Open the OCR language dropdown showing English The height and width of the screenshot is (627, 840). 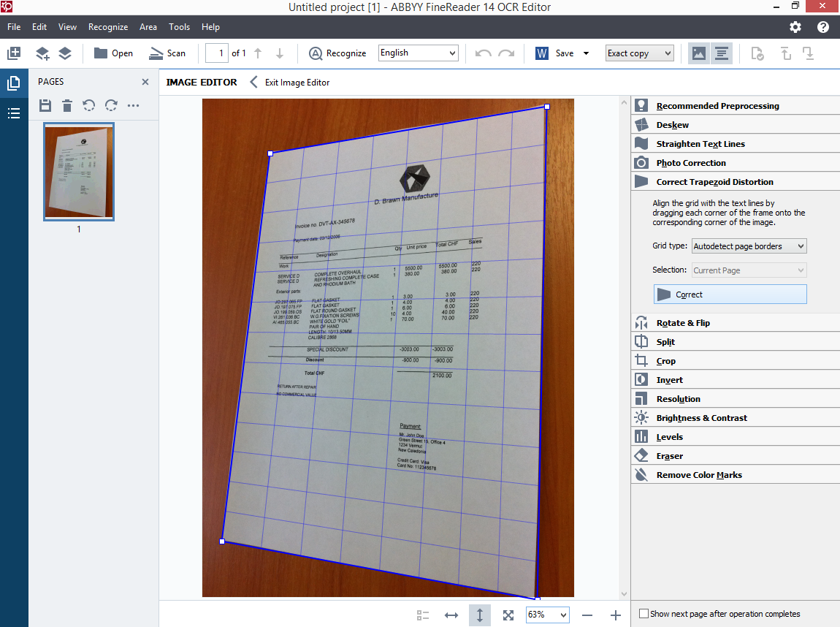tap(418, 53)
